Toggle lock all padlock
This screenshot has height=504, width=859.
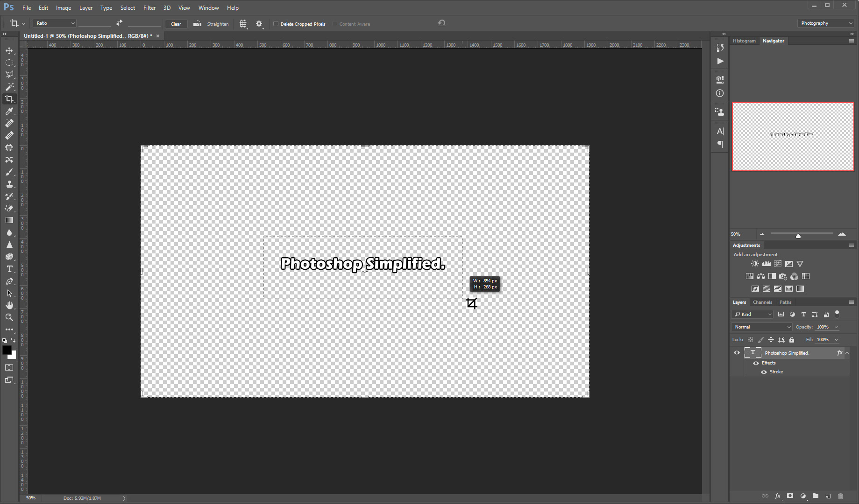792,340
